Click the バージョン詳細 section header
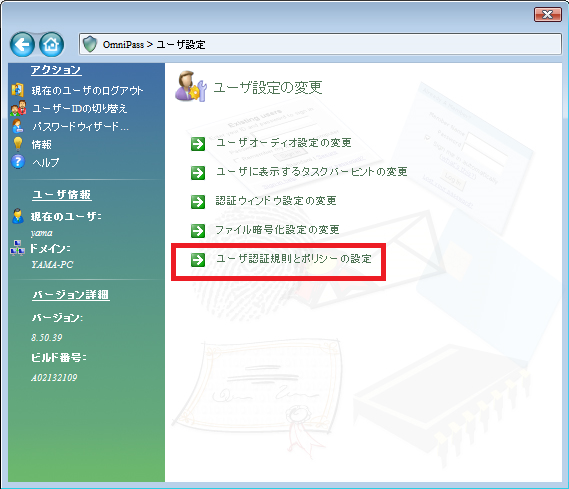Screen dimensions: 569x489 (71, 294)
